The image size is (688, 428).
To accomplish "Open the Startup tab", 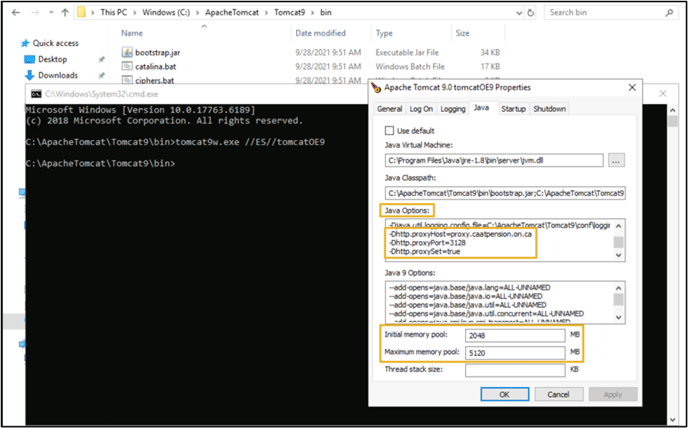I will click(513, 109).
